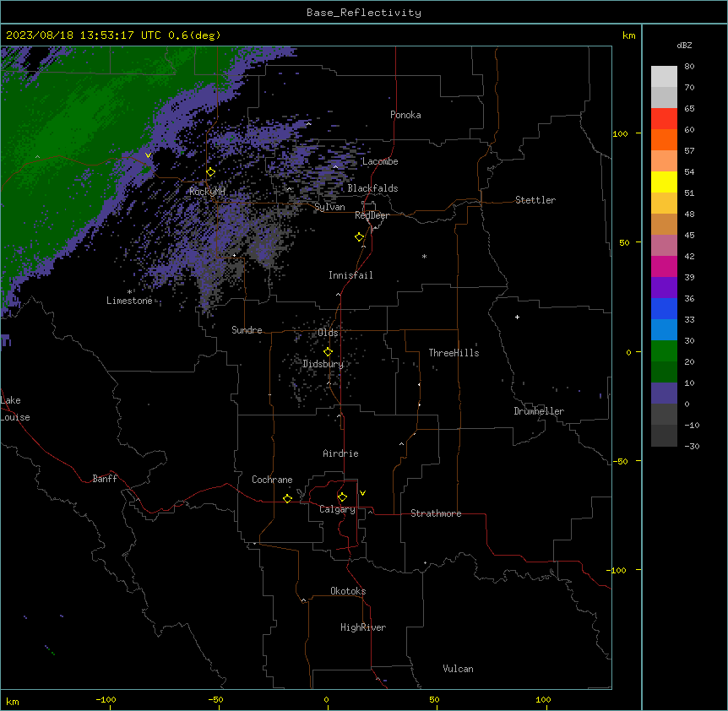
Task: Click the yellow diamond marker beside RockyMH
Action: (x=211, y=172)
